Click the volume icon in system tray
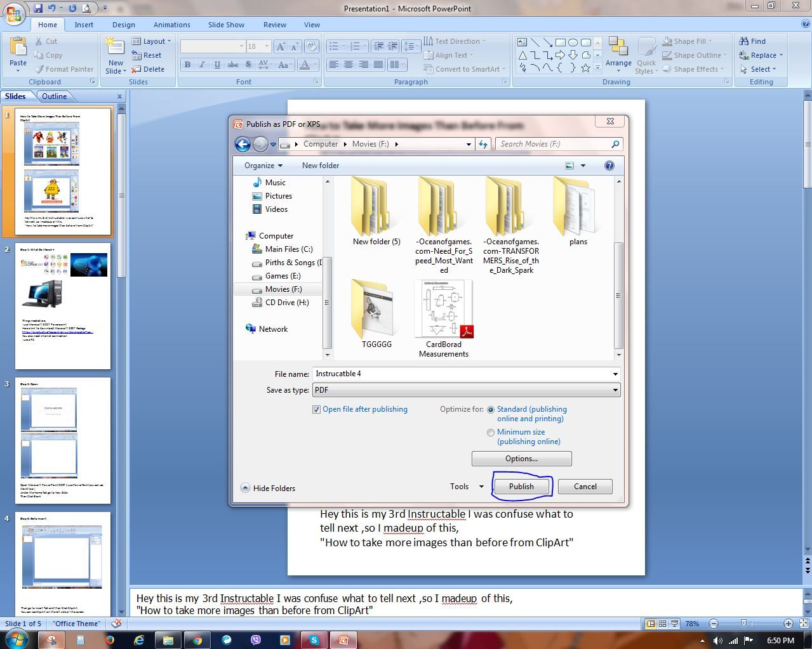The height and width of the screenshot is (649, 812). 718,640
